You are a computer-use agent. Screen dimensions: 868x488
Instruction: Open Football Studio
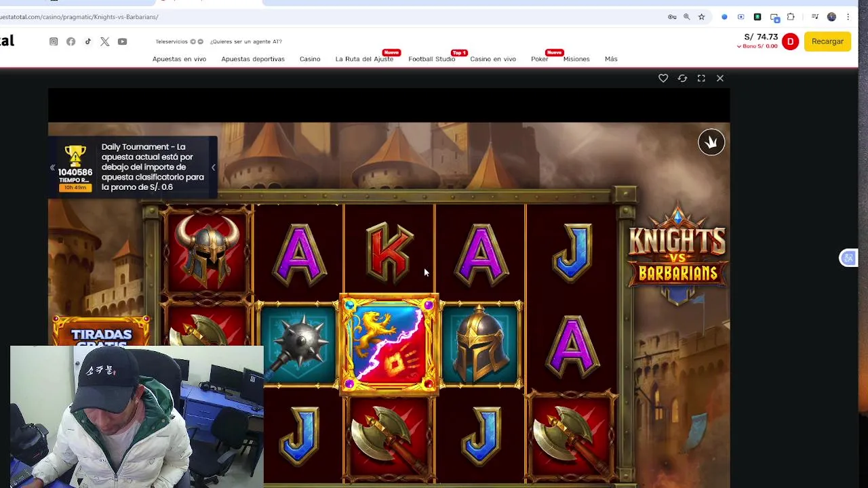[431, 59]
